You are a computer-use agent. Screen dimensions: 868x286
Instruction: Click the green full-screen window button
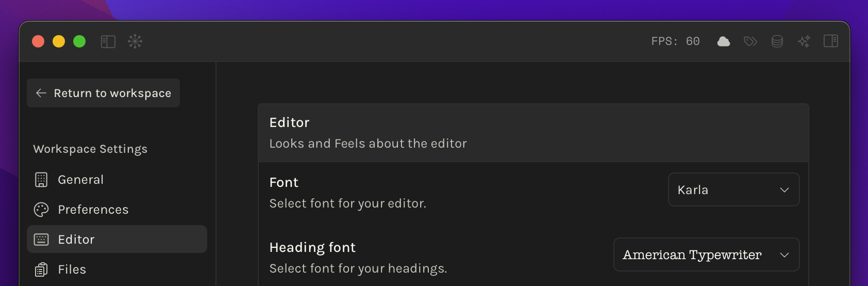[79, 41]
